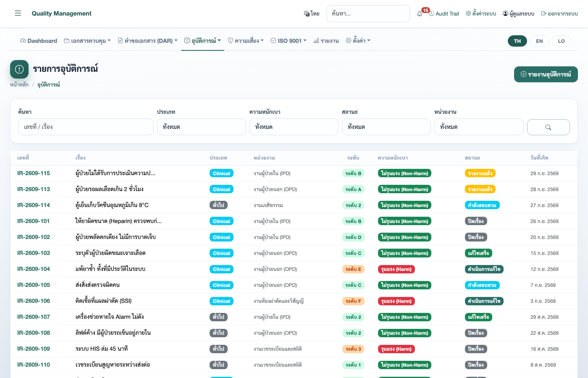Open the notifications bell
This screenshot has width=588, height=378.
(420, 13)
